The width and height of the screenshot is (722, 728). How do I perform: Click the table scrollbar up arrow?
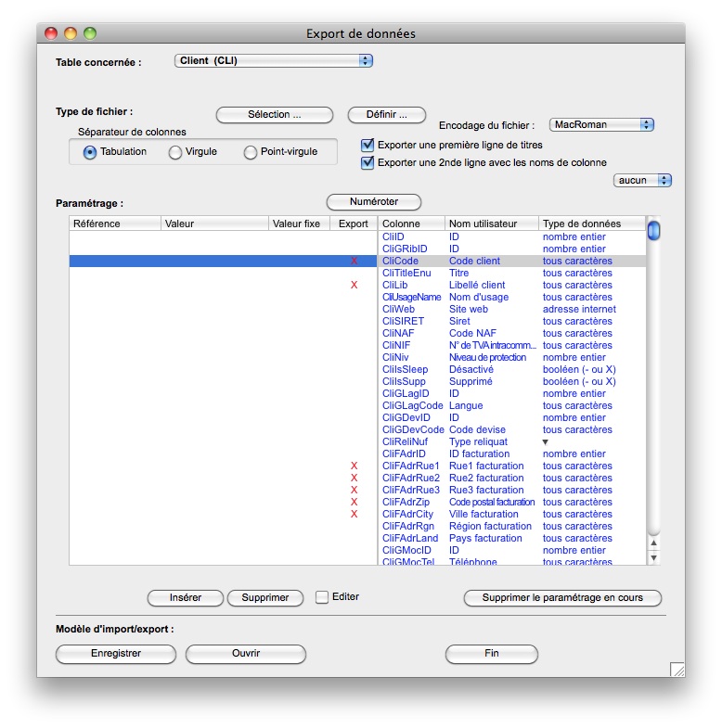653,543
